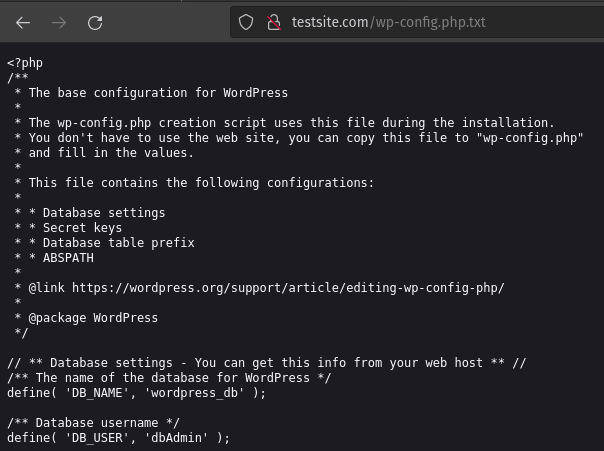Screen dimensions: 604x451
Task: Click the insecure connection padlock icon
Action: point(273,22)
